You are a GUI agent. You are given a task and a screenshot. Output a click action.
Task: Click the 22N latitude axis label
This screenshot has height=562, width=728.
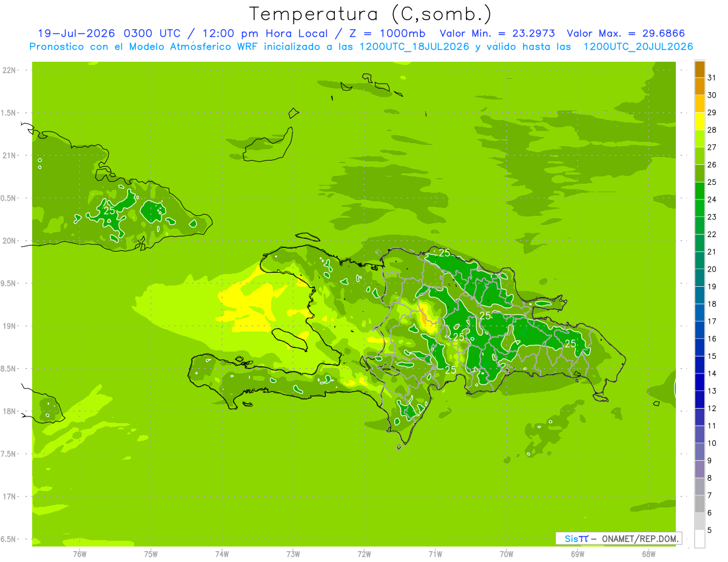(10, 70)
